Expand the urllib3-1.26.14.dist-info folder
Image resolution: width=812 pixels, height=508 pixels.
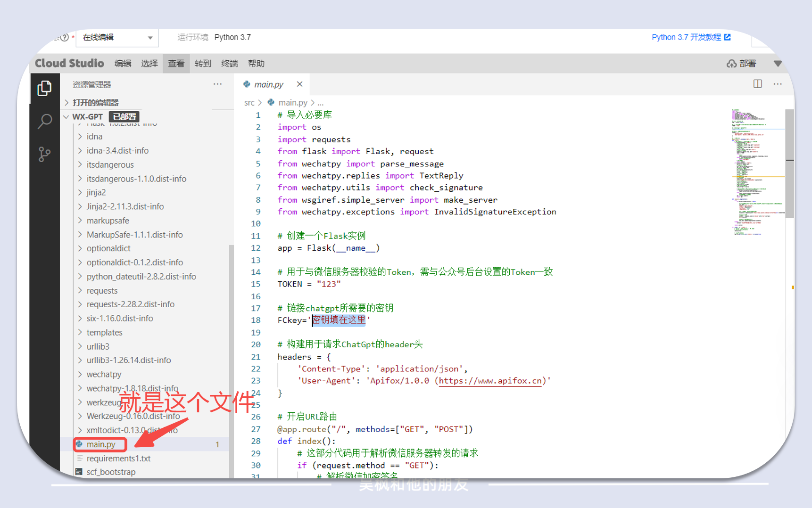(x=128, y=360)
